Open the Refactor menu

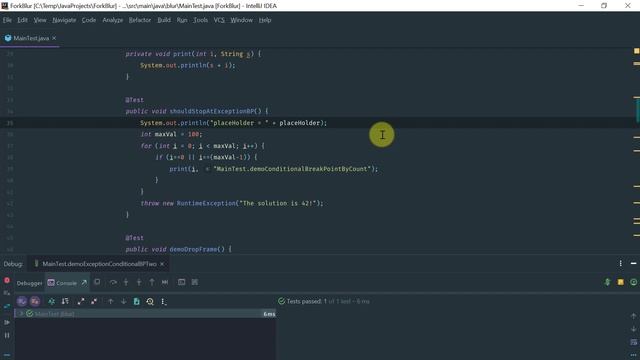(x=140, y=20)
